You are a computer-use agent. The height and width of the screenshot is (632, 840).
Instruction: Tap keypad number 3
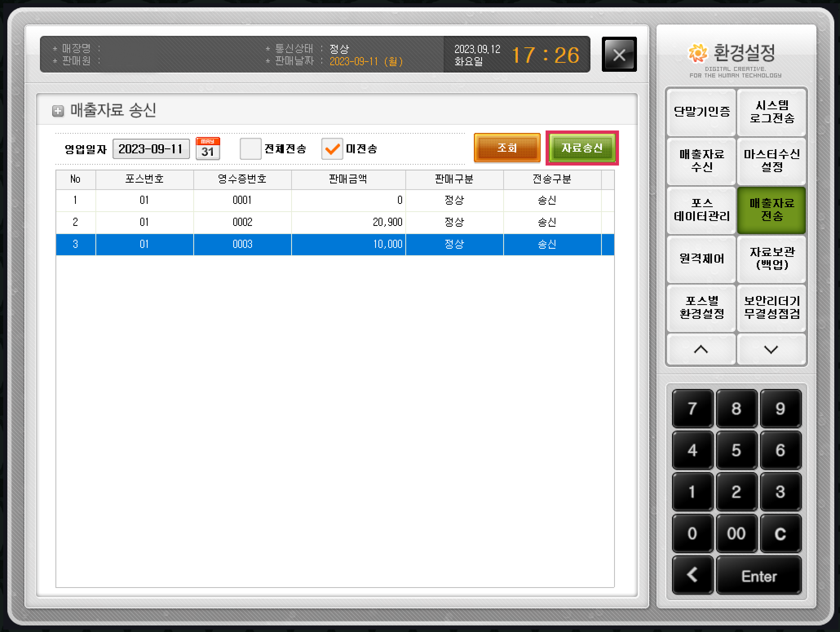(780, 491)
